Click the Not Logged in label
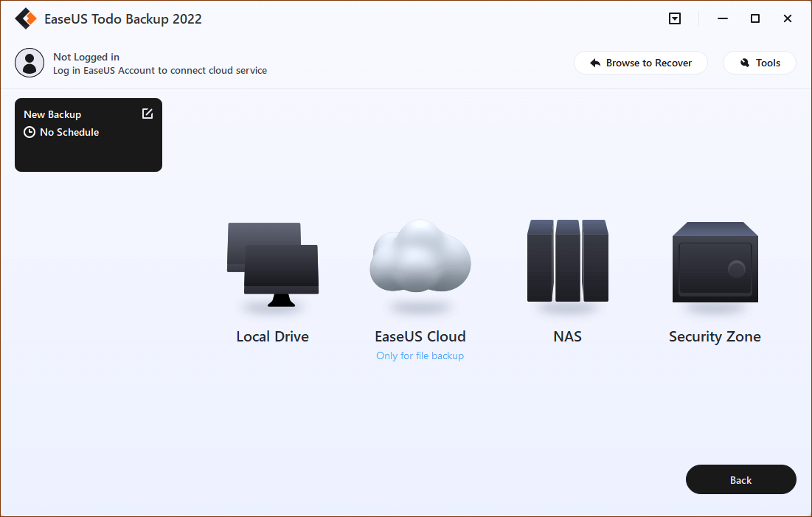The image size is (812, 517). coord(86,57)
